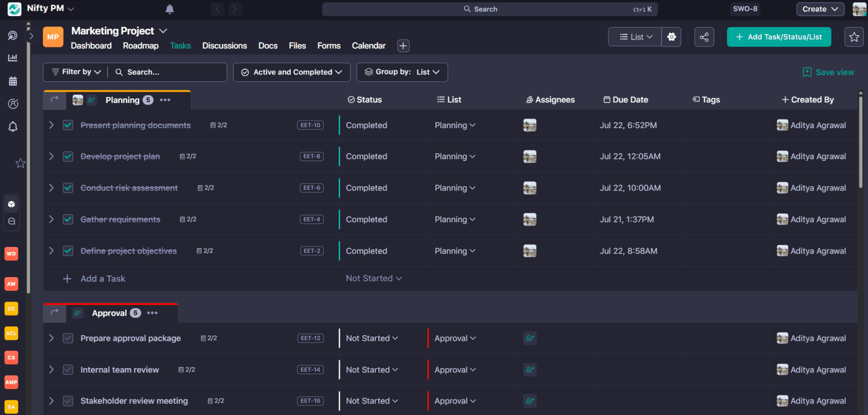This screenshot has height=415, width=868.
Task: Open the Discussions tab
Action: pyautogui.click(x=225, y=46)
